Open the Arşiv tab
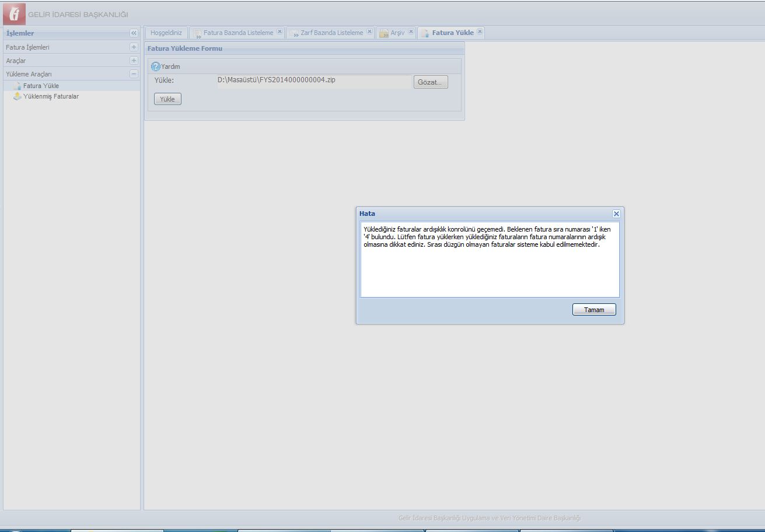 397,33
